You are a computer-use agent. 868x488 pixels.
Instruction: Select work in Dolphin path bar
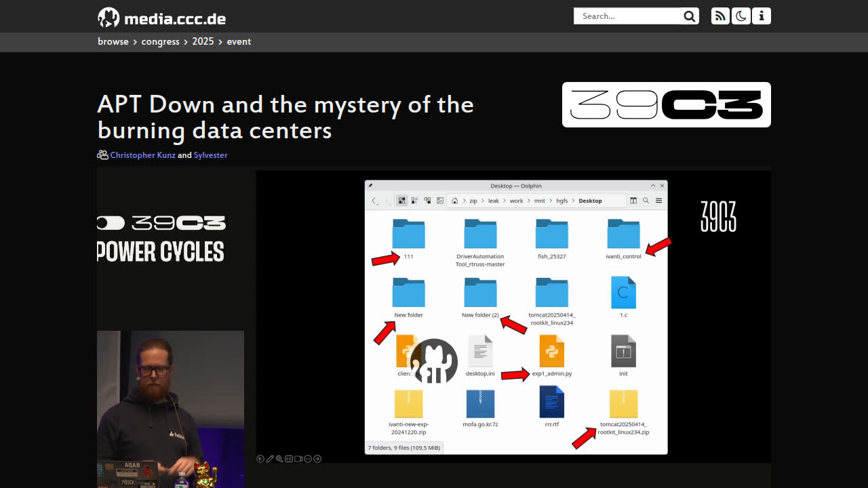coord(517,201)
